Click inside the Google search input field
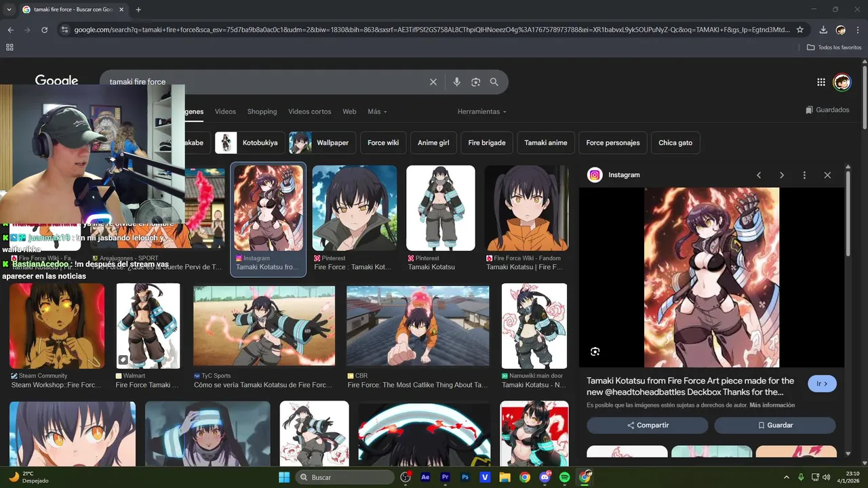 pyautogui.click(x=264, y=82)
